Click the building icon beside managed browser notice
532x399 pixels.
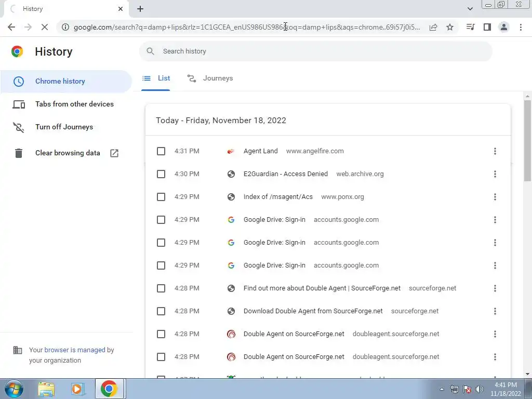pos(18,350)
